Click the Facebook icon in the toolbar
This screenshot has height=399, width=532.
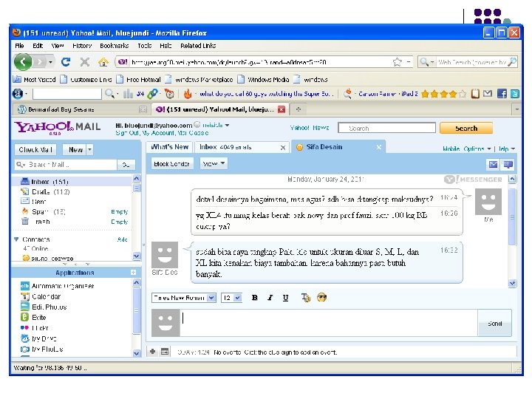(502, 94)
